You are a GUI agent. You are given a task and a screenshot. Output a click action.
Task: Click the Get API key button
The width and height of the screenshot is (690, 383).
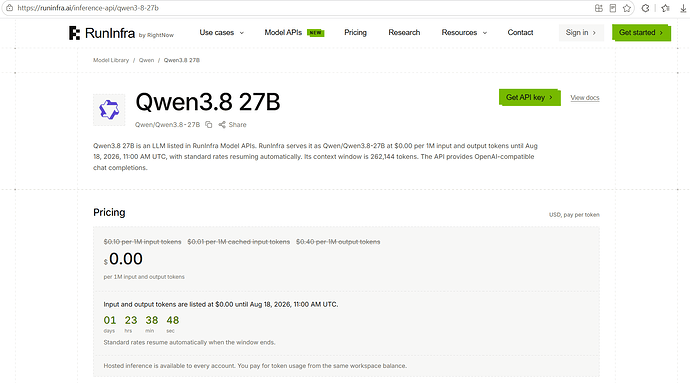(x=529, y=97)
